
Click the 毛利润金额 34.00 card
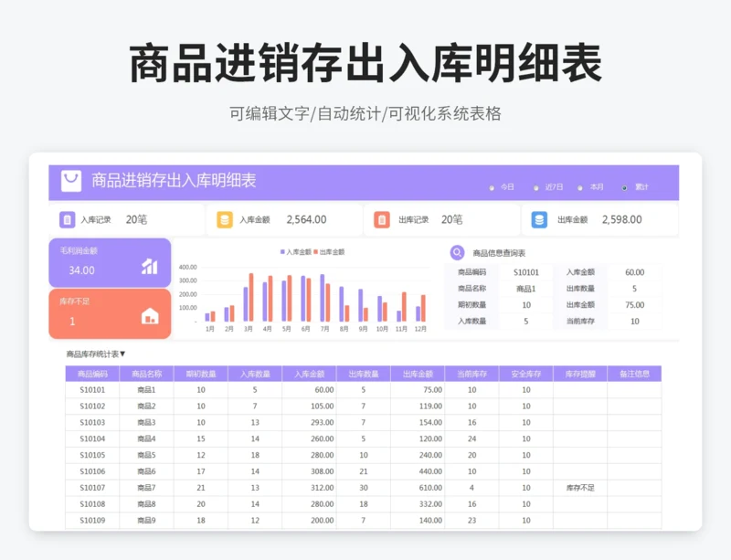tap(110, 262)
